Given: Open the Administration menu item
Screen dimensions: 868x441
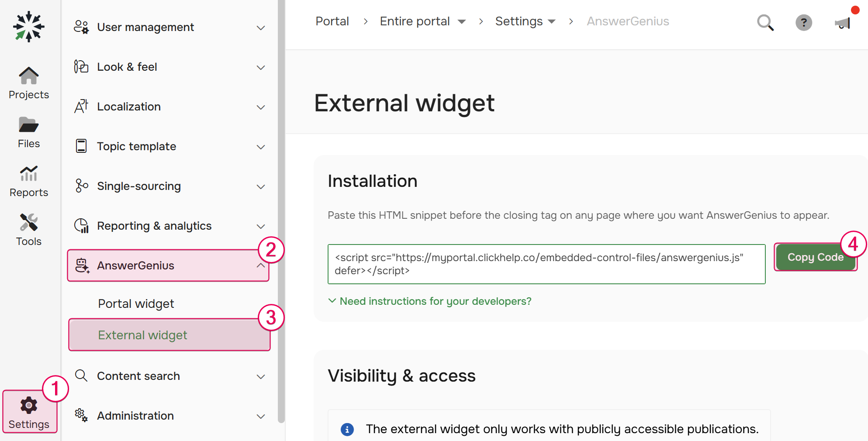Looking at the screenshot, I should tap(135, 415).
